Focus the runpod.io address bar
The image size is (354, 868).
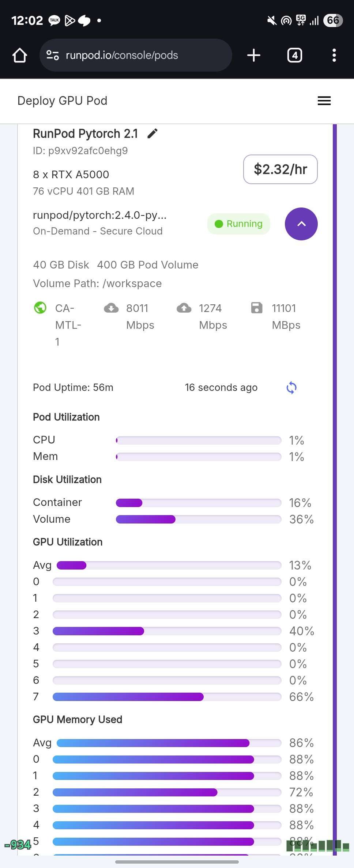click(x=136, y=55)
